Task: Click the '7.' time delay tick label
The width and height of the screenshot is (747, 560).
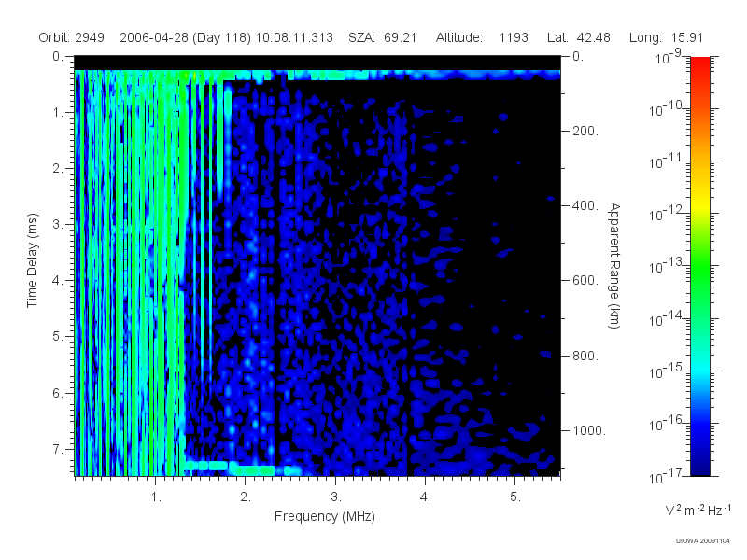Action: click(x=58, y=449)
